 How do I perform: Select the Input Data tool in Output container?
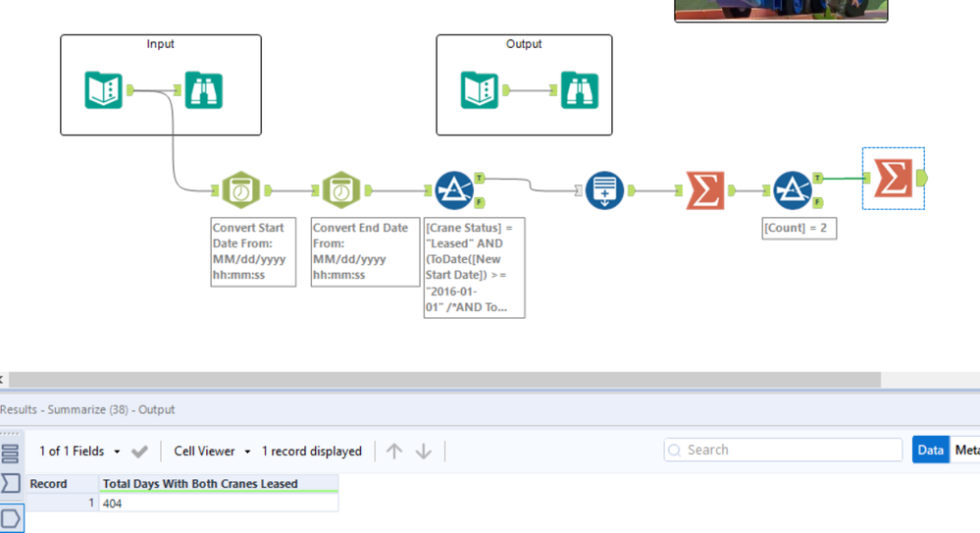click(480, 90)
